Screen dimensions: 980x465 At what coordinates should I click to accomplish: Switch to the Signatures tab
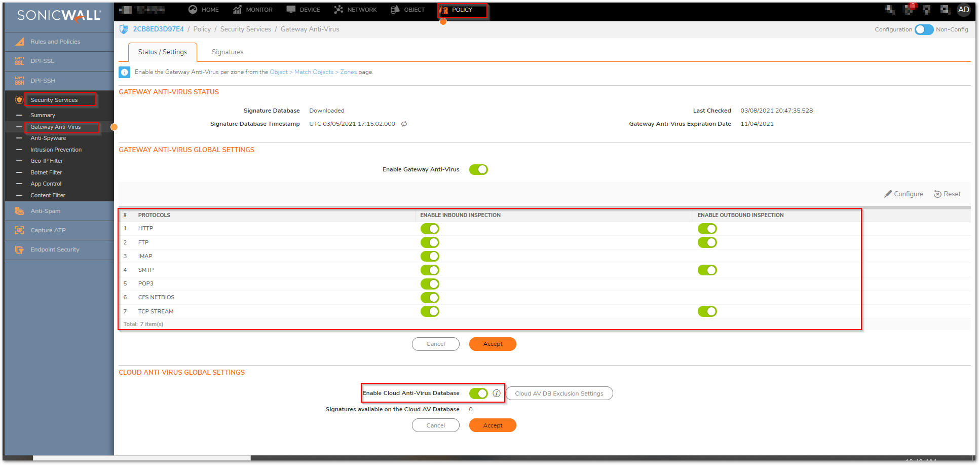tap(228, 52)
